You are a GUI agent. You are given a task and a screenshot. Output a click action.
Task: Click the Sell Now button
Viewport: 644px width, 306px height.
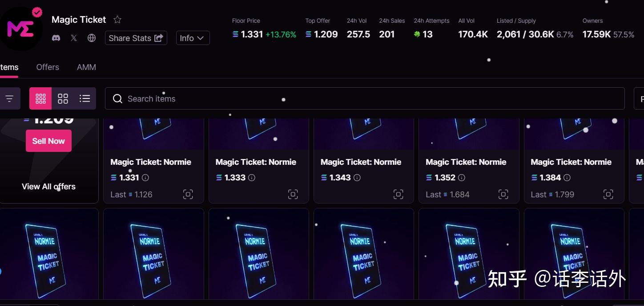click(x=48, y=141)
